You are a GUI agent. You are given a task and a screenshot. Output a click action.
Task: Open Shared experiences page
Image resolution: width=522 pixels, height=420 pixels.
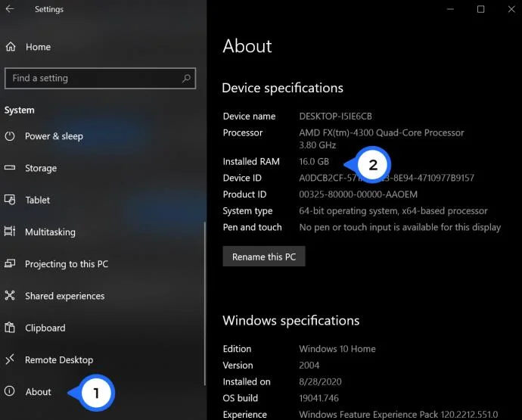(x=65, y=296)
